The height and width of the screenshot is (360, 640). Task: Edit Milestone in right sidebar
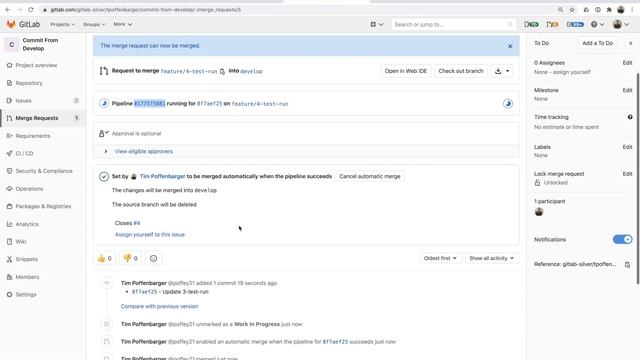point(627,90)
